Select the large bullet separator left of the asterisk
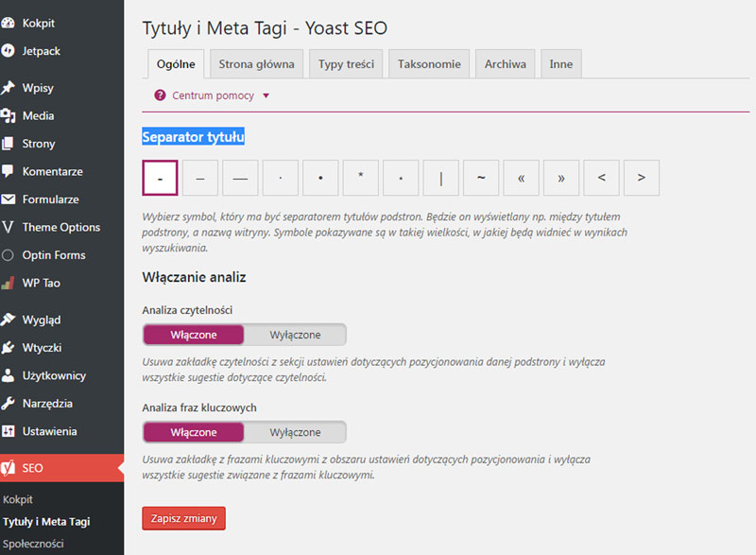756x555 pixels. point(320,178)
